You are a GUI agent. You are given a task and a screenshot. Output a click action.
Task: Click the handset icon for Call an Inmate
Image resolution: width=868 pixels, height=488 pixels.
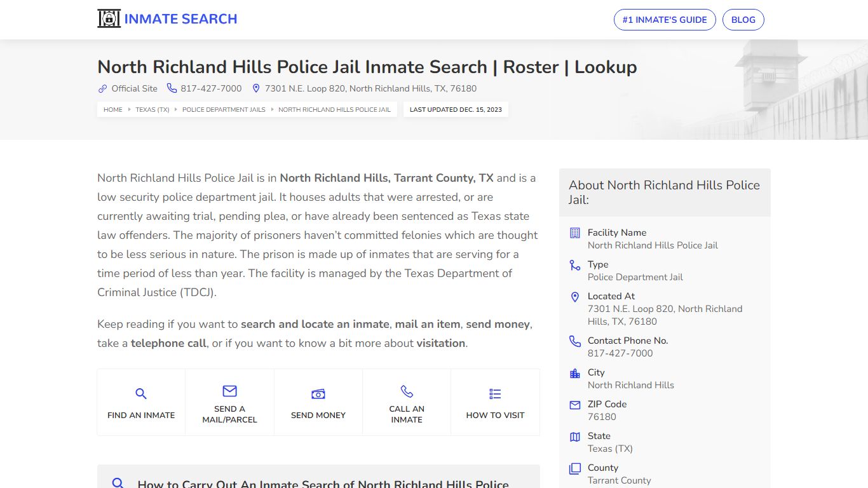click(407, 391)
